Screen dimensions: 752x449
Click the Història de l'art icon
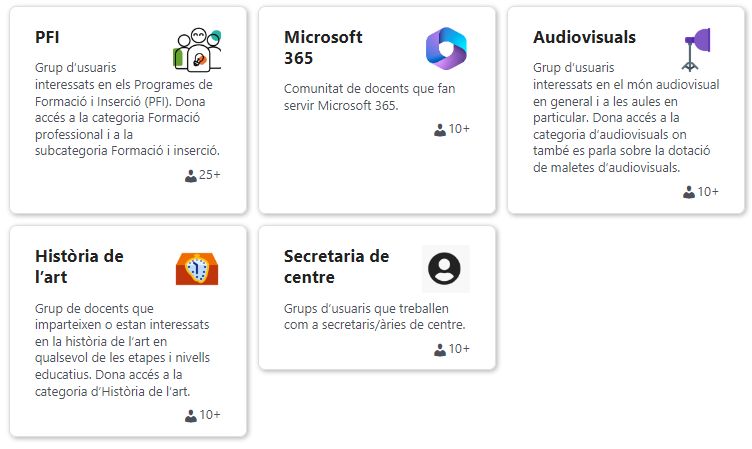pyautogui.click(x=197, y=268)
